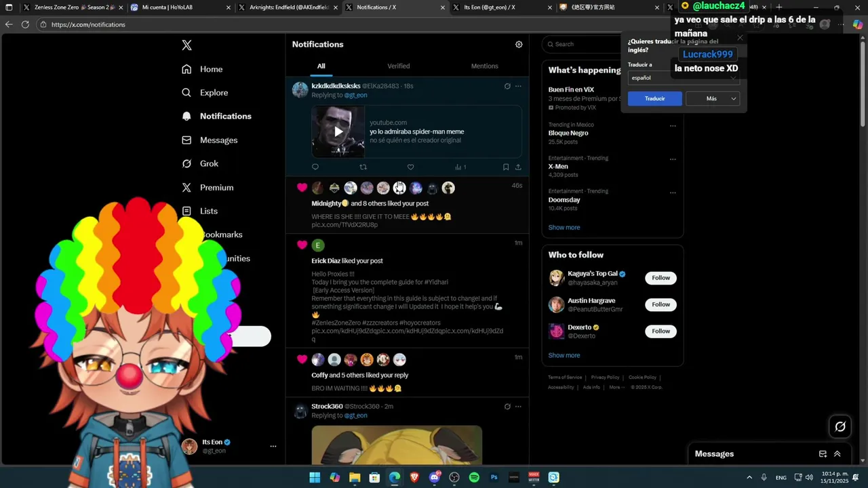Play the spider-man meme YouTube video
The height and width of the screenshot is (488, 868).
tap(338, 131)
